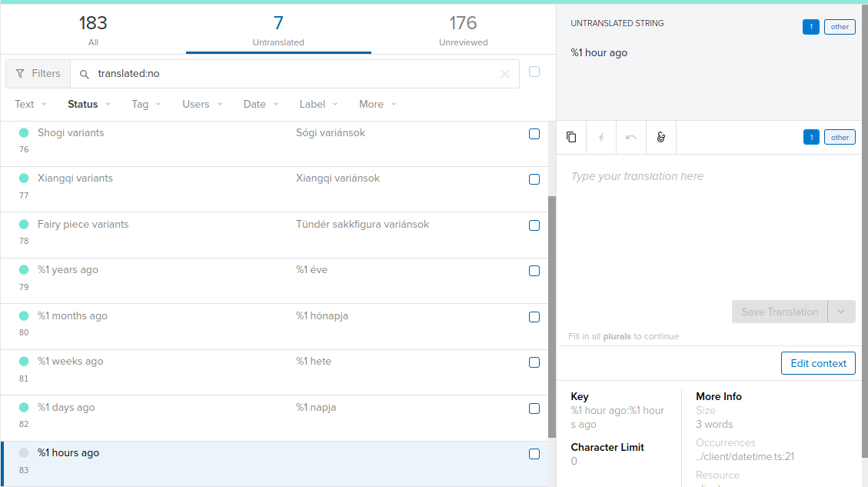Click the undo arrow in editor toolbar
This screenshot has width=868, height=487.
pyautogui.click(x=631, y=137)
